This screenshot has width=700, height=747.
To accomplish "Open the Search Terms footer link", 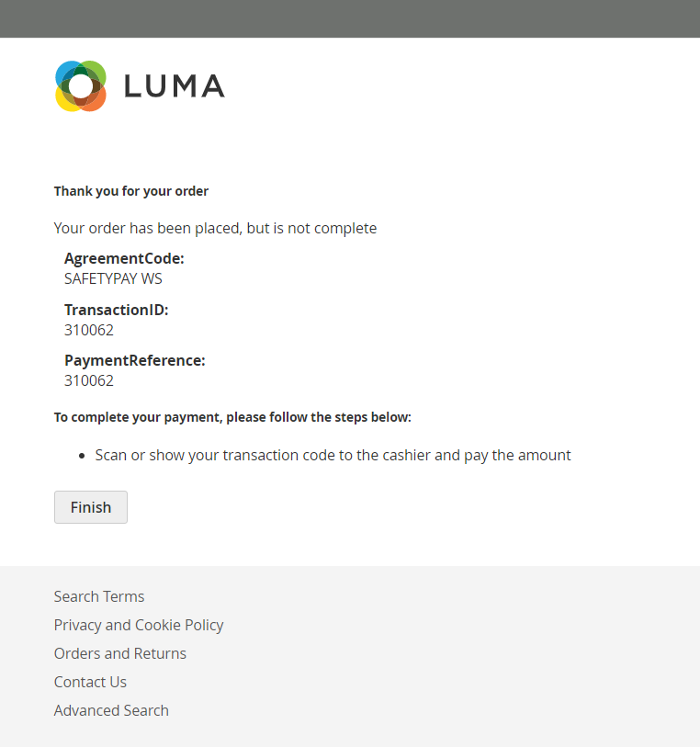I will [x=99, y=596].
